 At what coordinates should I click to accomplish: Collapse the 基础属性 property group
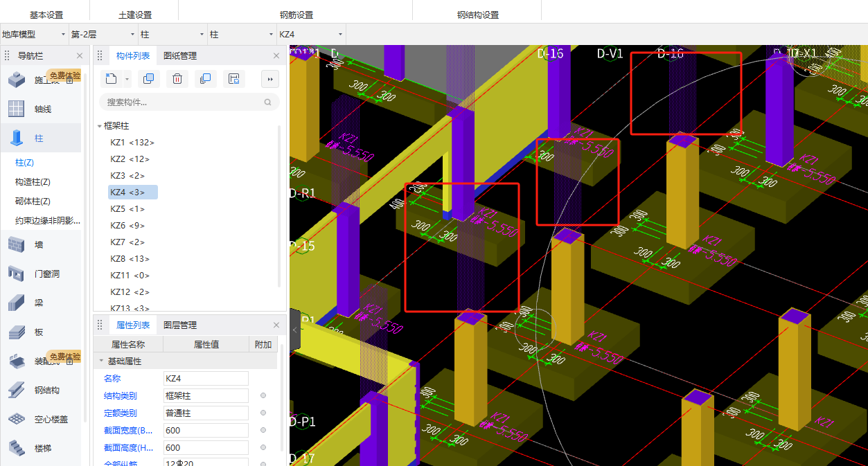[x=101, y=361]
